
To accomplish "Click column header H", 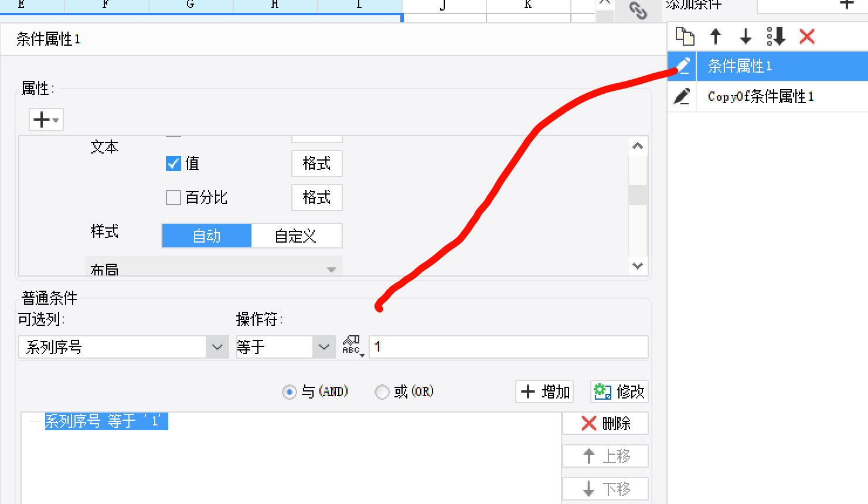I will coord(275,6).
